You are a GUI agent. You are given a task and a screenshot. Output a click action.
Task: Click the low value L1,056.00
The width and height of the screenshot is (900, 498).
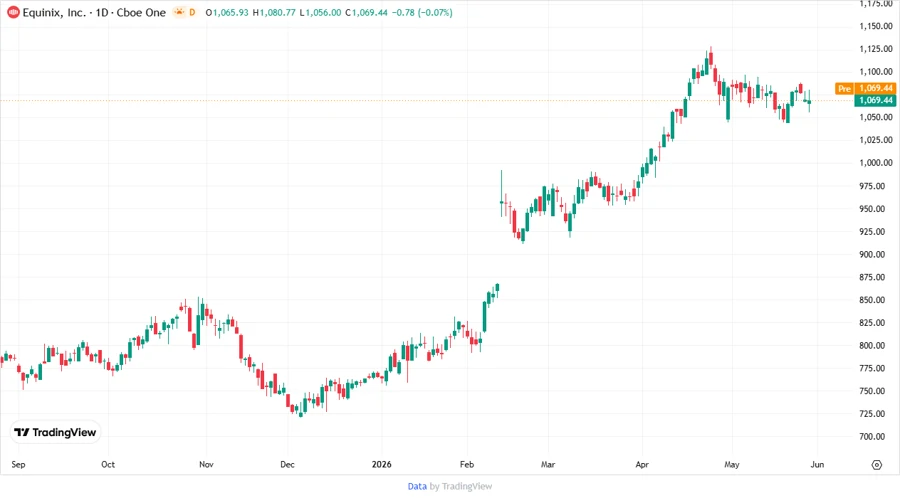click(320, 13)
